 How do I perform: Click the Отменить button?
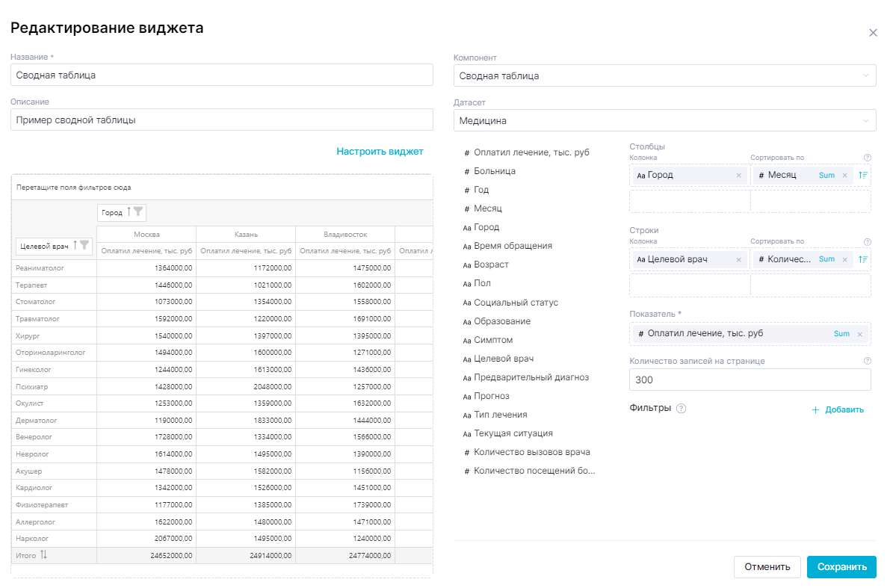767,567
